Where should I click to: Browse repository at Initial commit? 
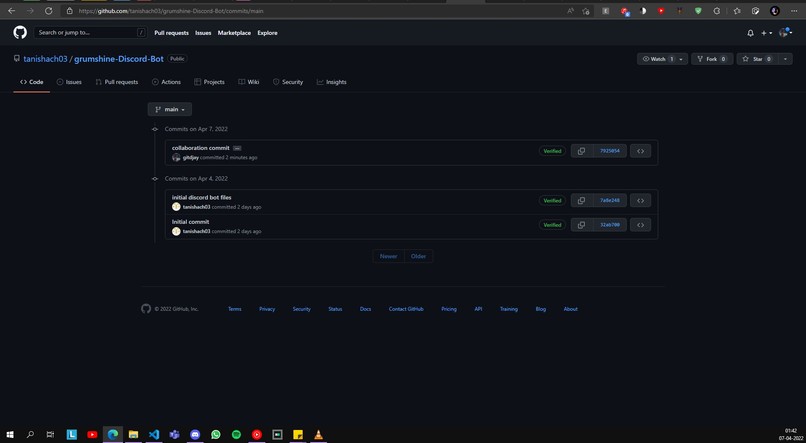640,225
